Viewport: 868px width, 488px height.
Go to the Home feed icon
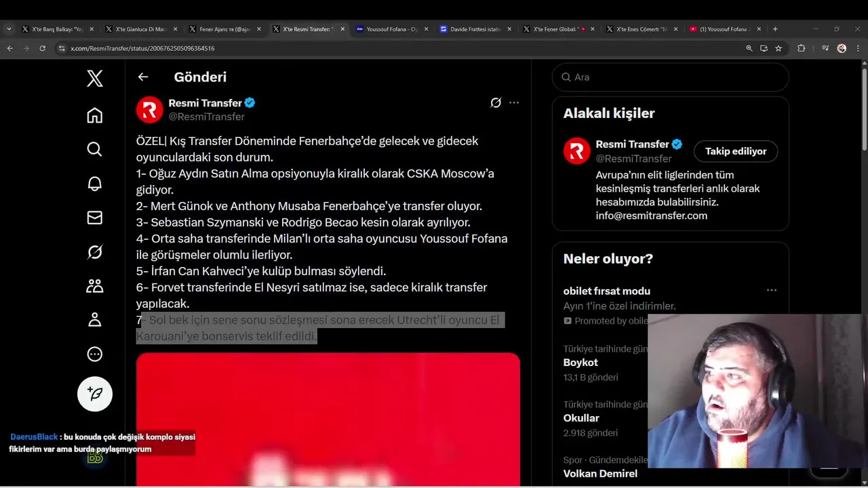[95, 115]
